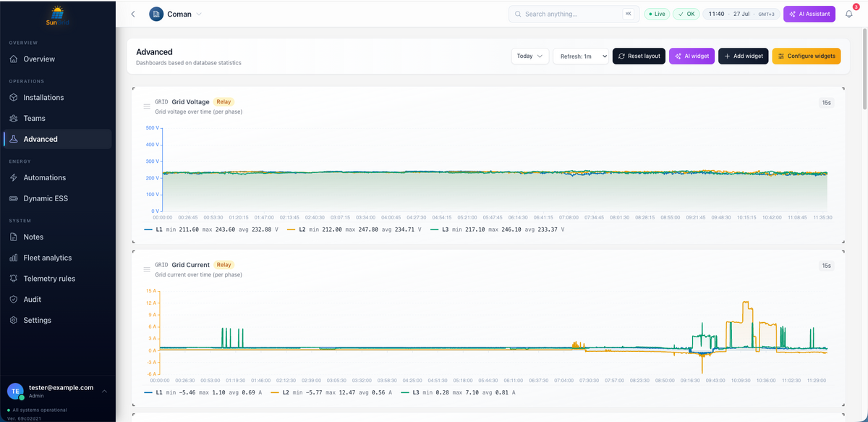Screen dimensions: 868x422
Task: Click the Audit shield icon
Action: pyautogui.click(x=14, y=299)
